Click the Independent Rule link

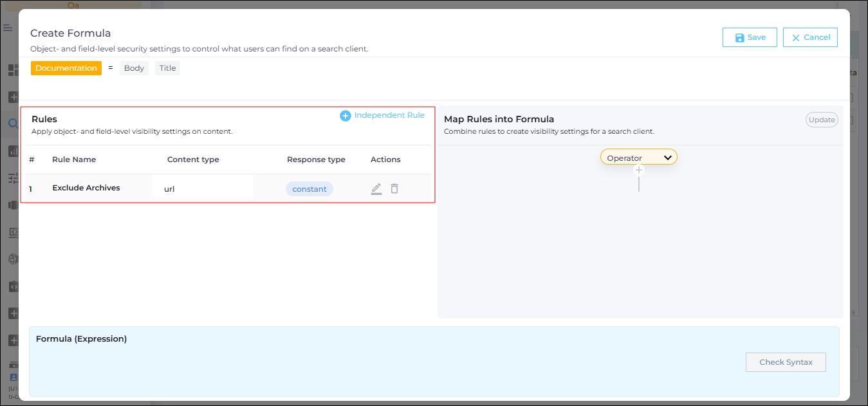389,115
